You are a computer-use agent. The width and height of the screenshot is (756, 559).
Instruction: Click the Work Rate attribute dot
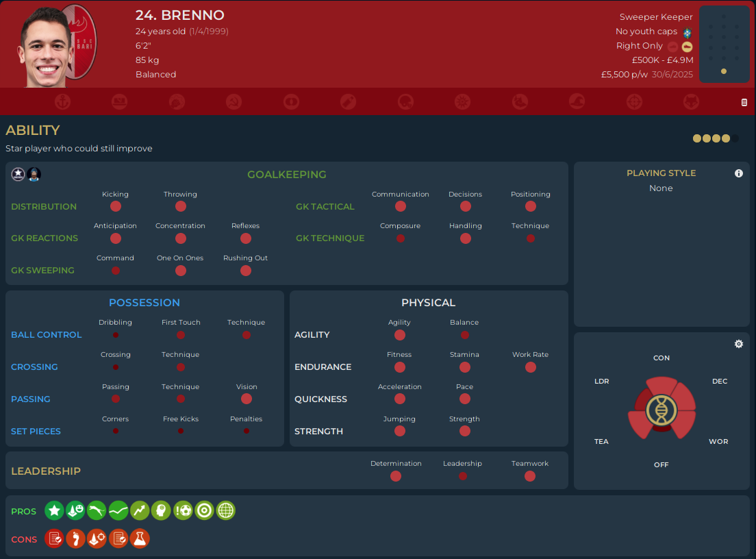point(530,367)
